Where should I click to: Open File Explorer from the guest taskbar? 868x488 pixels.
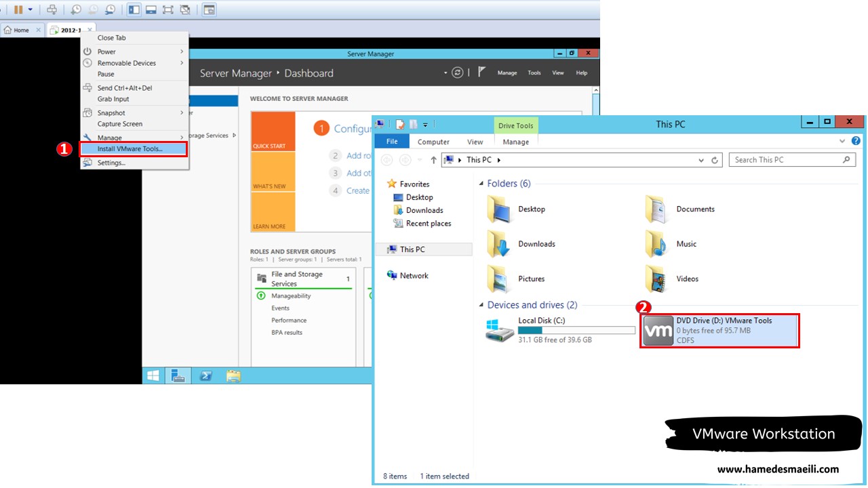[233, 375]
